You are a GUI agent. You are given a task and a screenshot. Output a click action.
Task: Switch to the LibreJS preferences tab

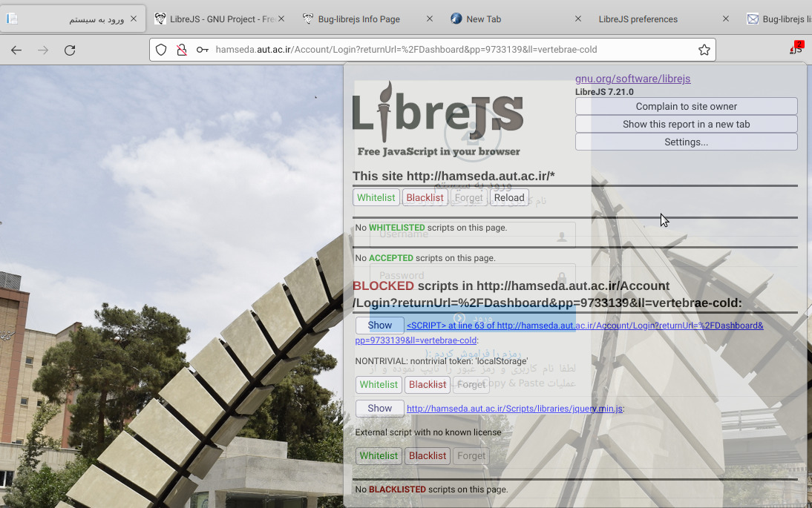(x=664, y=19)
